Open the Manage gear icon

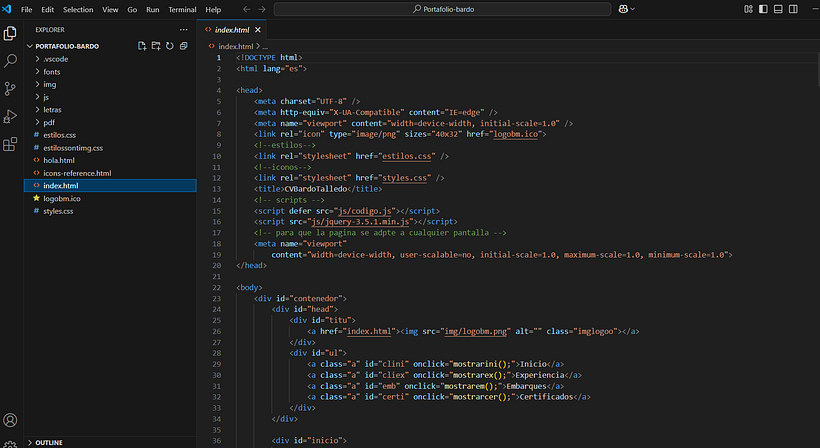pos(10,444)
